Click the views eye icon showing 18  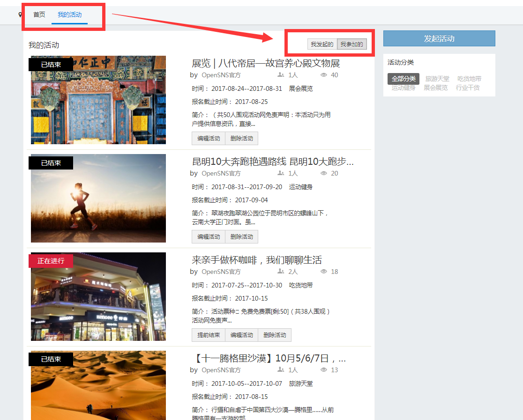click(323, 272)
